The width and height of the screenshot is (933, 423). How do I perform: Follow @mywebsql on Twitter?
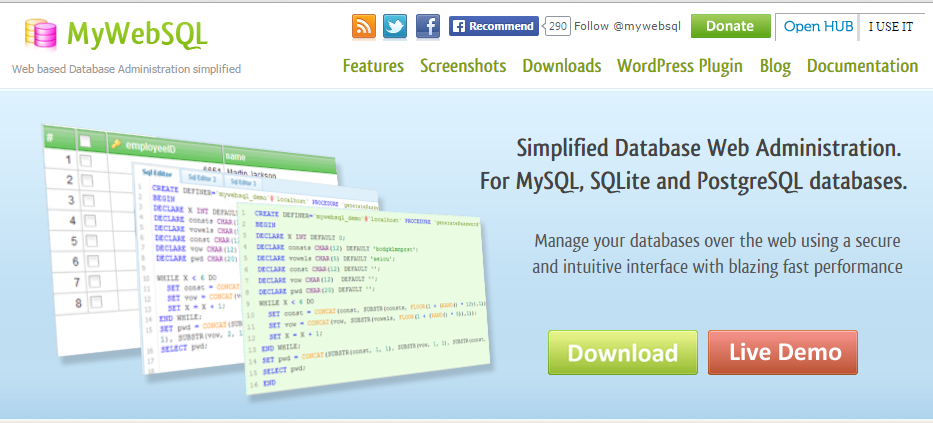[627, 26]
